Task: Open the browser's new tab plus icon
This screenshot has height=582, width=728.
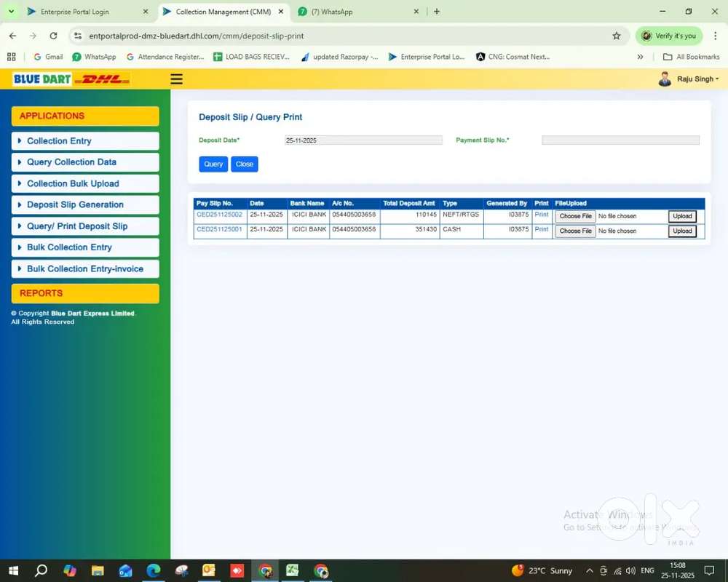Action: [437, 12]
